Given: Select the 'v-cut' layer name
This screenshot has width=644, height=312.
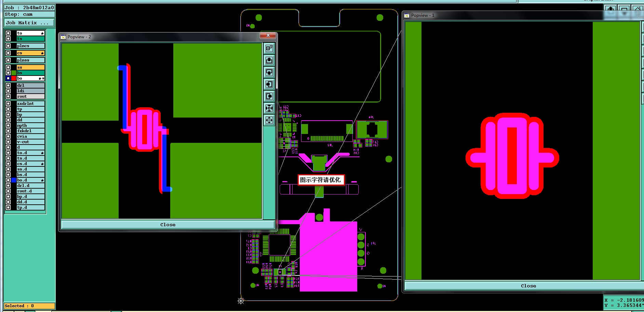Looking at the screenshot, I should click(x=30, y=142).
